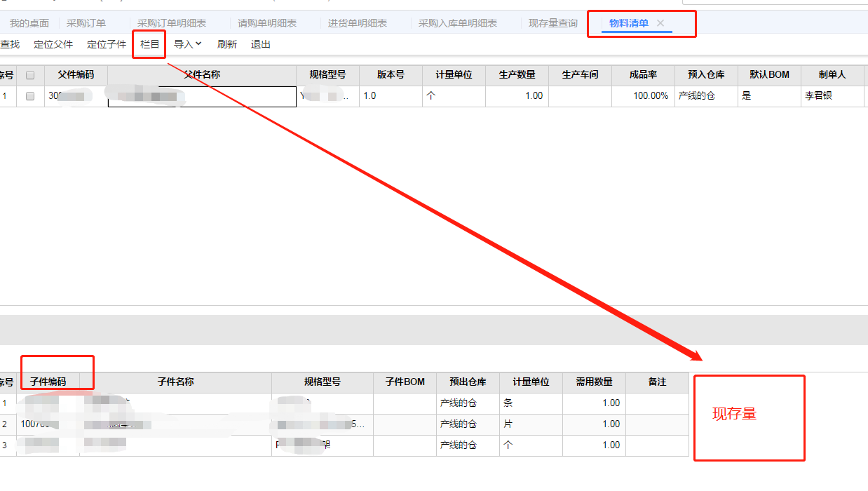This screenshot has width=868, height=491.
Task: Click the 是 default BOM cell
Action: [770, 96]
